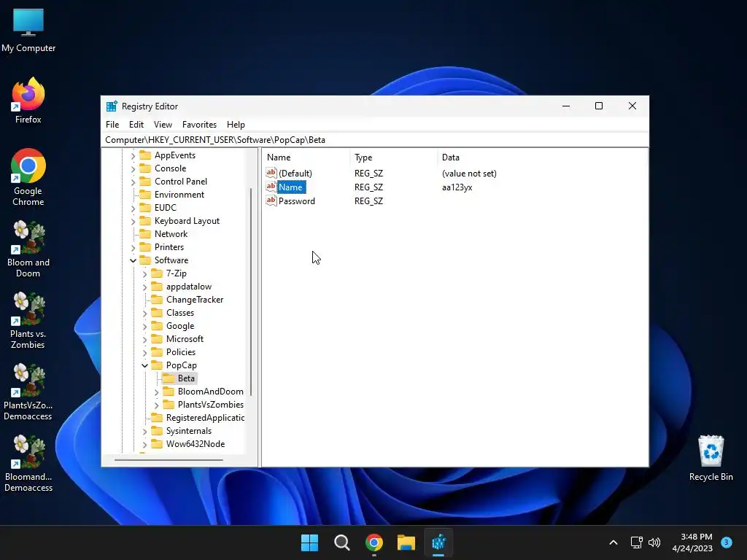The width and height of the screenshot is (747, 560).
Task: Expand the EUDC key
Action: point(133,208)
